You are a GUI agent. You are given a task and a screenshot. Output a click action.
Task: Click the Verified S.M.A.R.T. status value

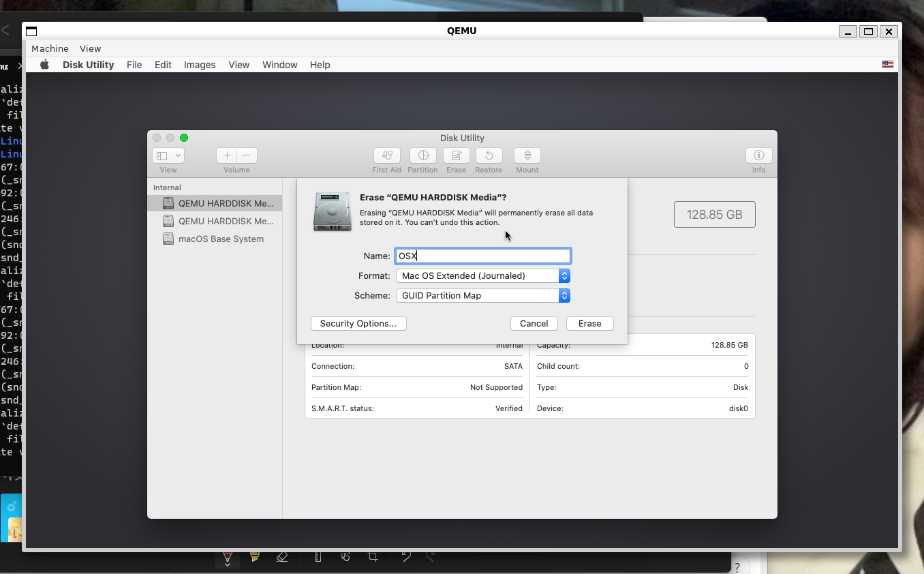[509, 408]
